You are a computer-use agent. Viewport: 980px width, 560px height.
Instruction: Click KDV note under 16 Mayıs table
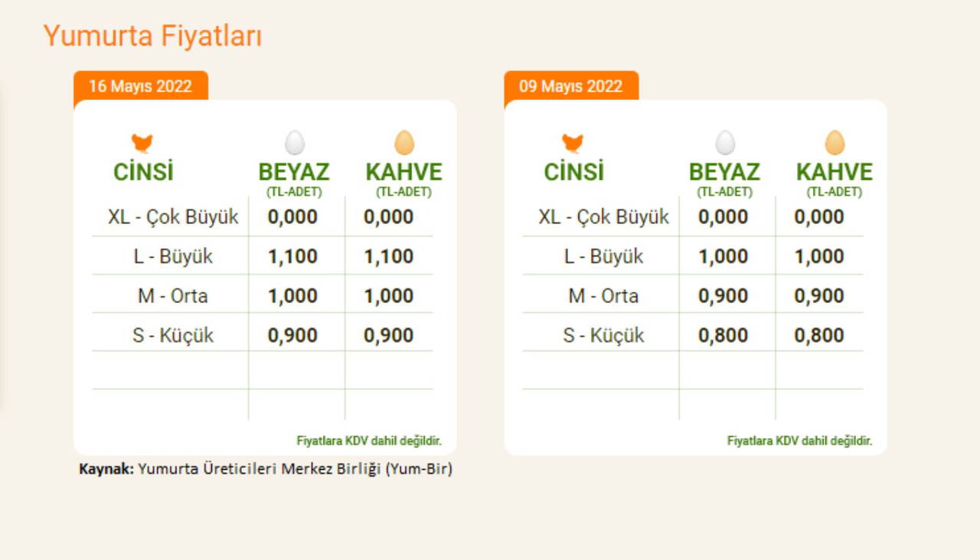[369, 441]
